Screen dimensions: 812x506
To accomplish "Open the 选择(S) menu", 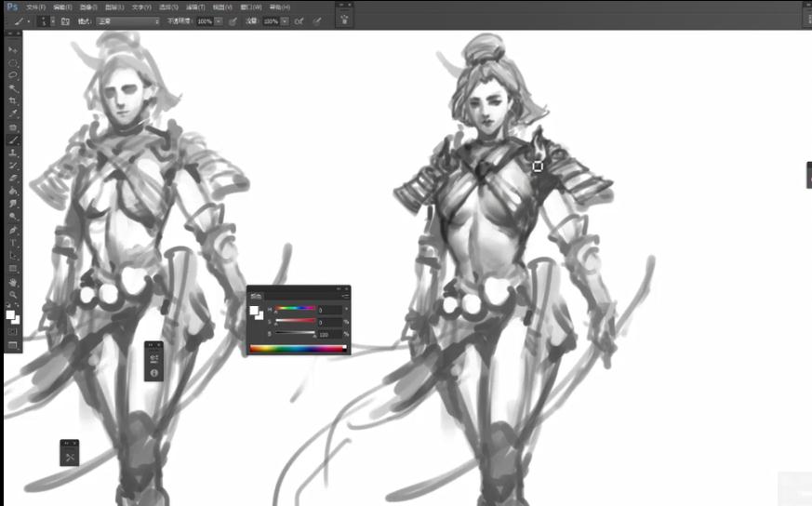I will pos(168,7).
